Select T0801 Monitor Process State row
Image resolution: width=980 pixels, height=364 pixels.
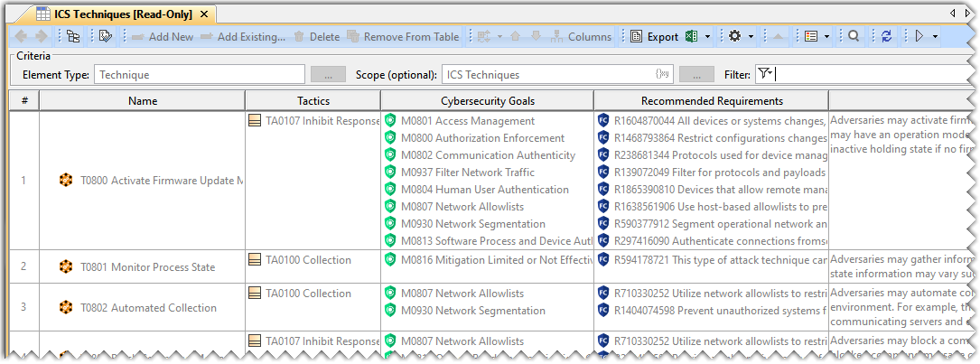click(147, 267)
